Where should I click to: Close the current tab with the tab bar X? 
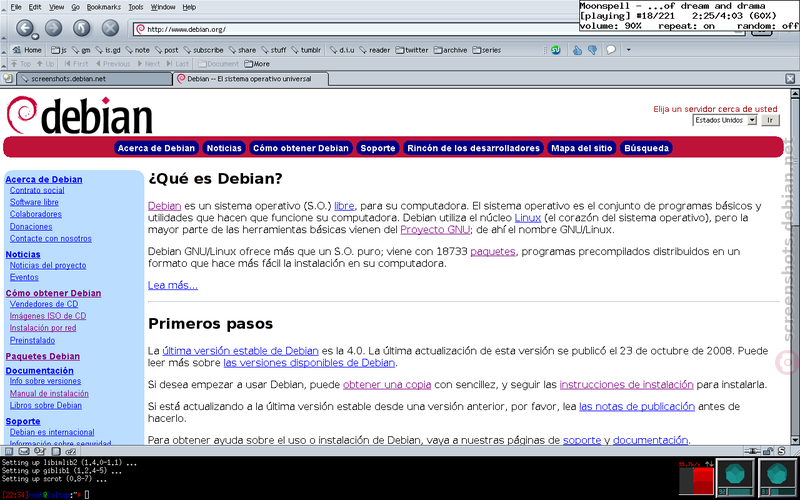pos(790,79)
